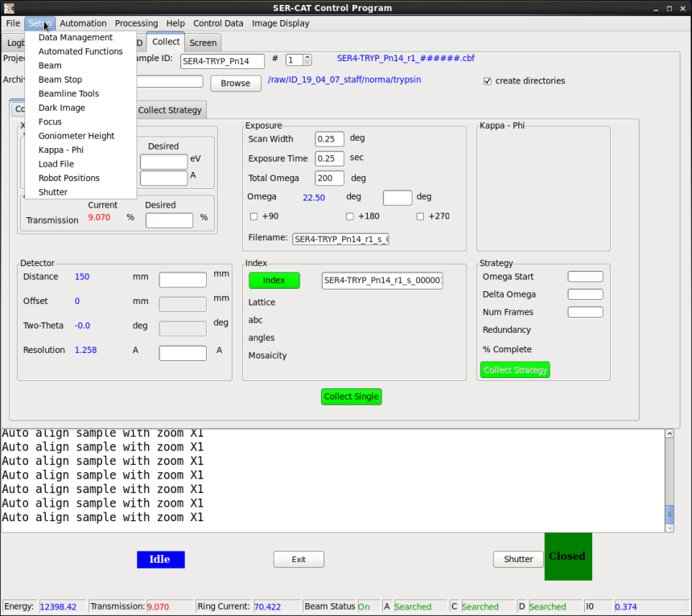Click the log scrollbar down arrow
The height and width of the screenshot is (616, 692).
tap(669, 528)
